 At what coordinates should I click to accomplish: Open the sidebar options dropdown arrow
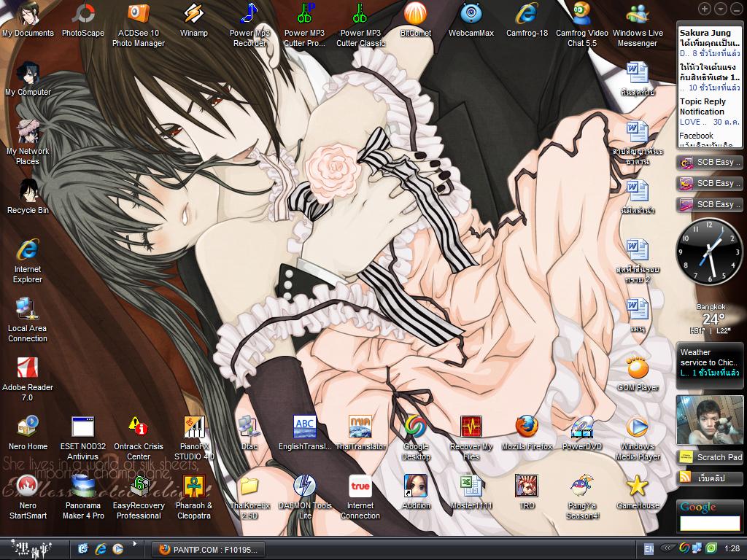[x=721, y=9]
